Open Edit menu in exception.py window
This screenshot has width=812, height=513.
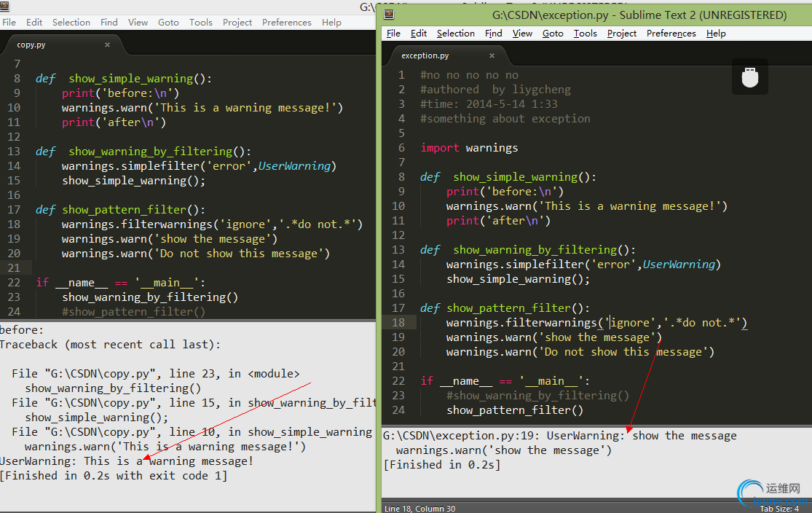pyautogui.click(x=419, y=34)
